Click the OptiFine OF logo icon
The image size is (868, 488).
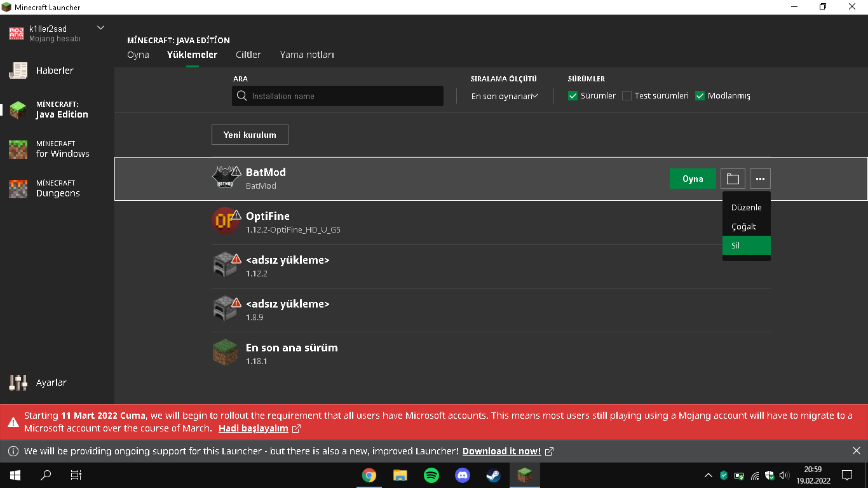point(224,220)
